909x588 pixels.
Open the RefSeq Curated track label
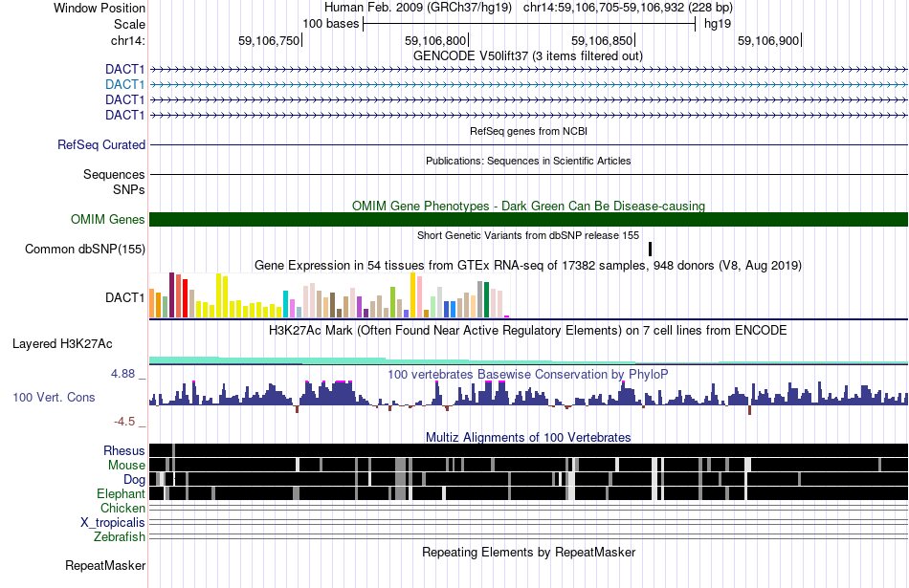[100, 144]
